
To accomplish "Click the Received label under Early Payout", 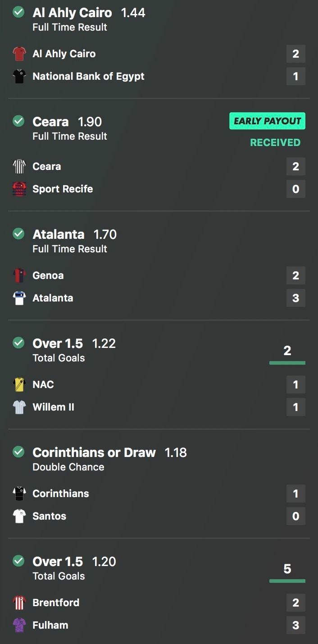I will (x=275, y=142).
